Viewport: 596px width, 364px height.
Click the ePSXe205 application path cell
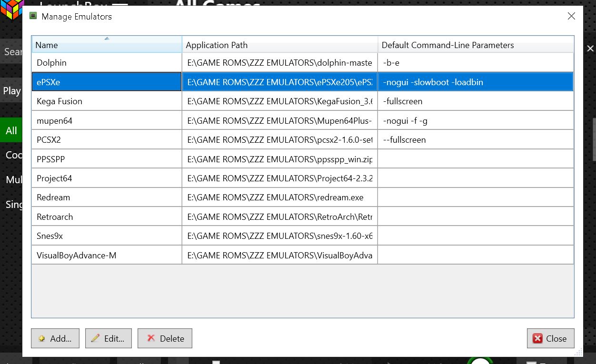(280, 82)
